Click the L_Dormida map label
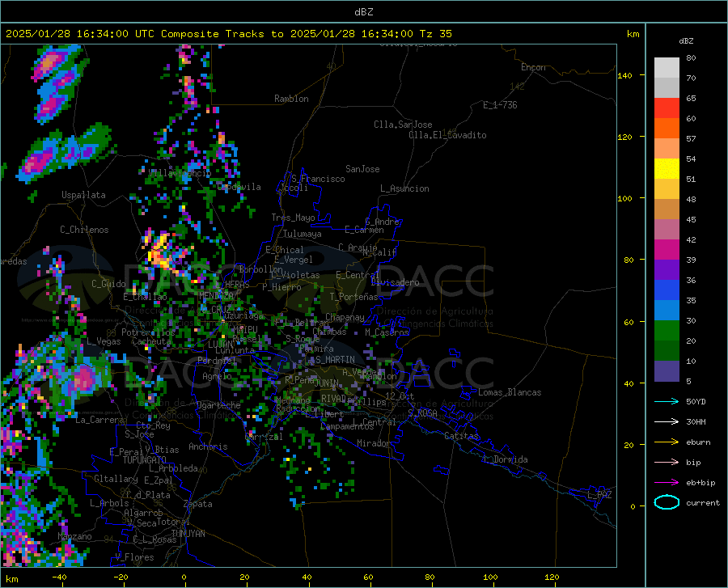728x588 pixels. (x=506, y=459)
